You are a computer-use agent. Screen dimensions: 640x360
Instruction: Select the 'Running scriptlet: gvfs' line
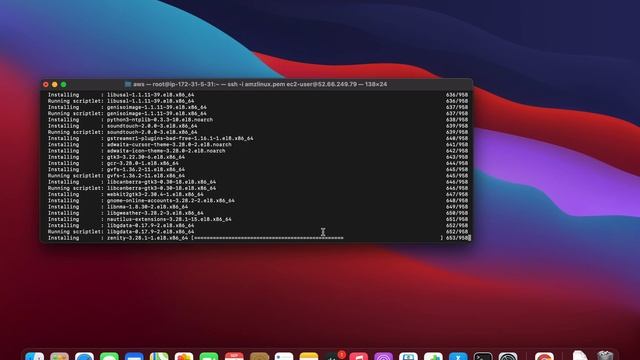(x=258, y=176)
